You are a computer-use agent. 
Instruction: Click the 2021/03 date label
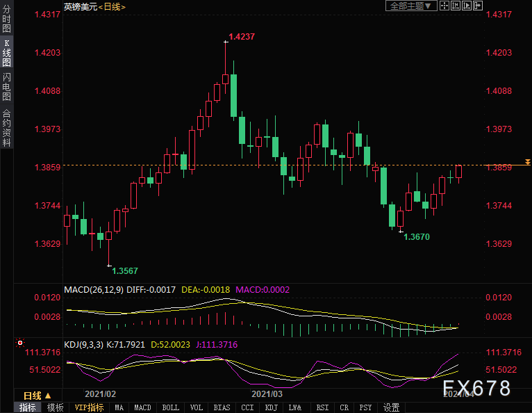[x=267, y=394]
